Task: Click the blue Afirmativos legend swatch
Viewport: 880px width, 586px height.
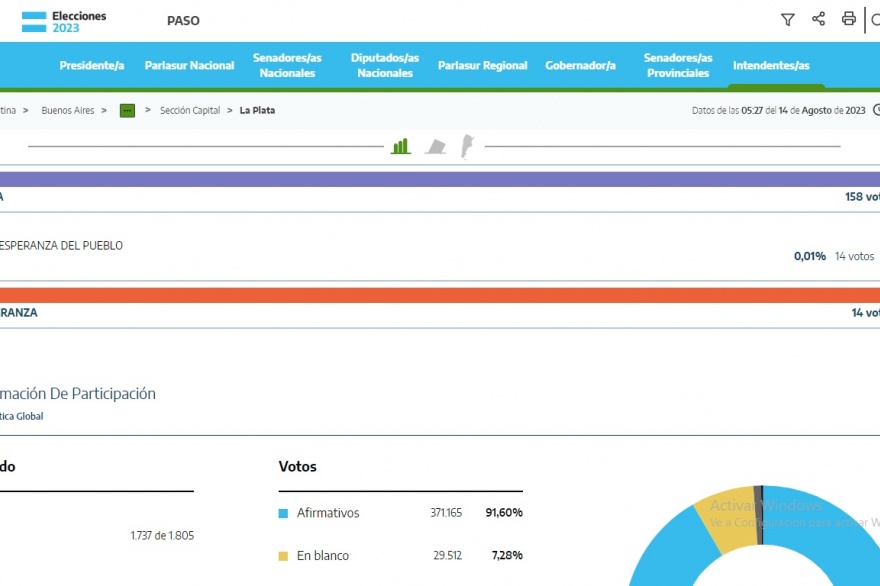Action: point(283,513)
